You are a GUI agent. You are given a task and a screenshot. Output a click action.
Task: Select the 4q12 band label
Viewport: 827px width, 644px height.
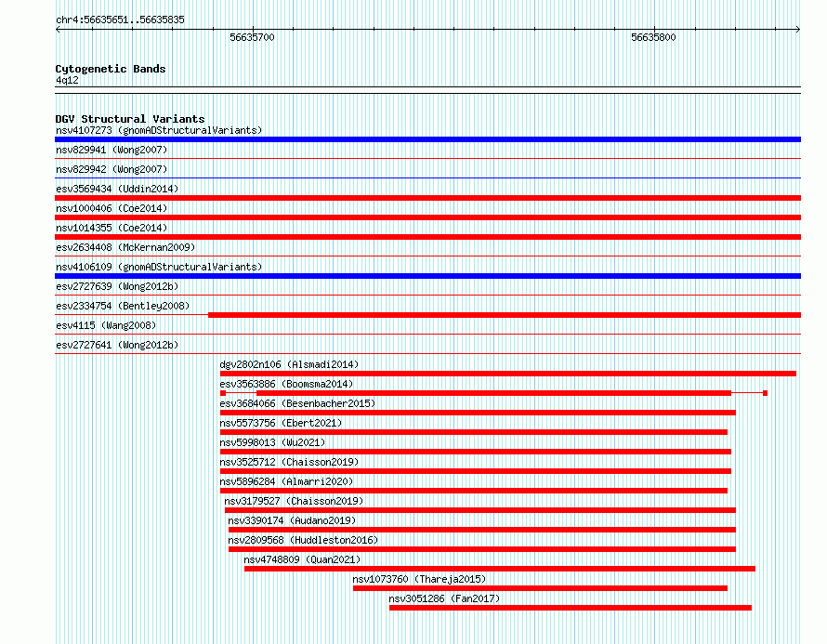click(67, 80)
